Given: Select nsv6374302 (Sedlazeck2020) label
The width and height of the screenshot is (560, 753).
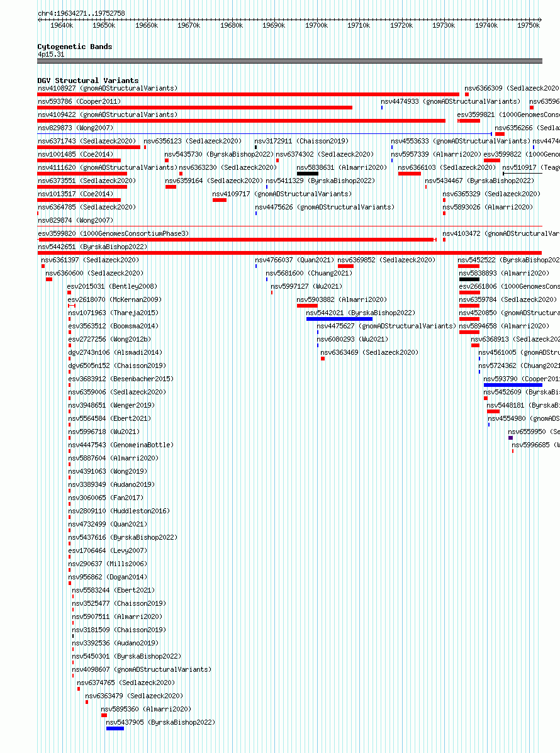Looking at the screenshot, I should pyautogui.click(x=325, y=155).
